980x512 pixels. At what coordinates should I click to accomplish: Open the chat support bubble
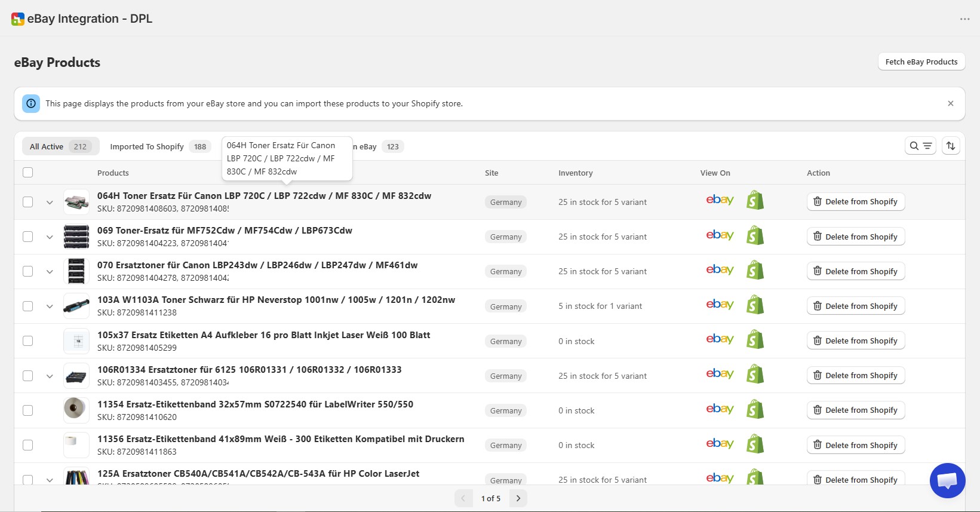947,480
